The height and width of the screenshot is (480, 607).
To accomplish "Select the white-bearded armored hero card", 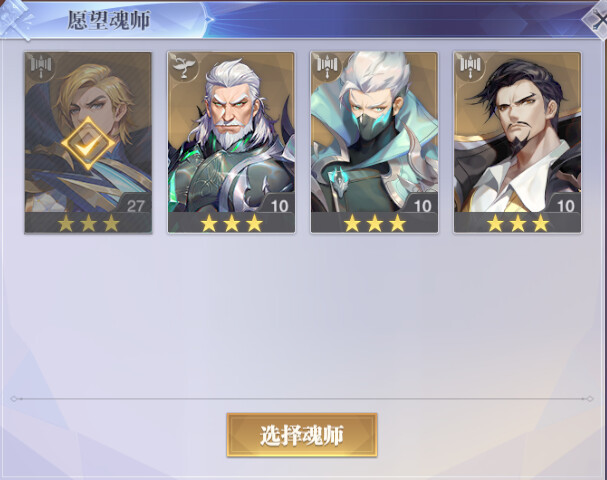I will 231,142.
